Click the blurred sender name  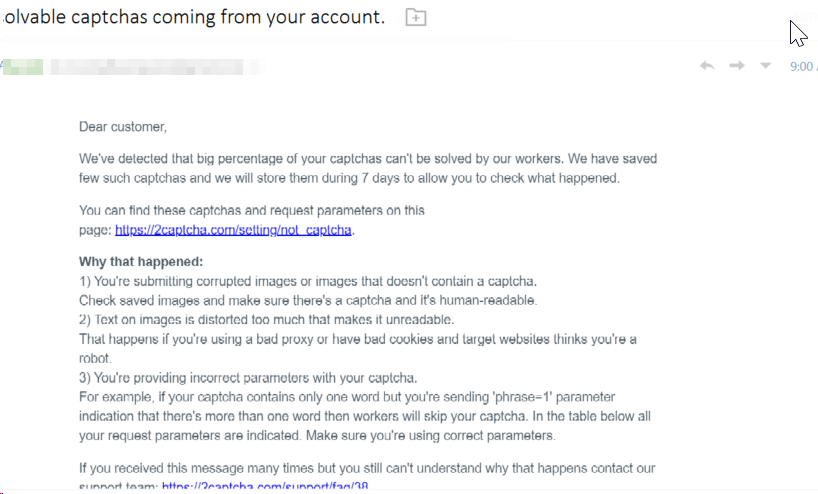157,67
